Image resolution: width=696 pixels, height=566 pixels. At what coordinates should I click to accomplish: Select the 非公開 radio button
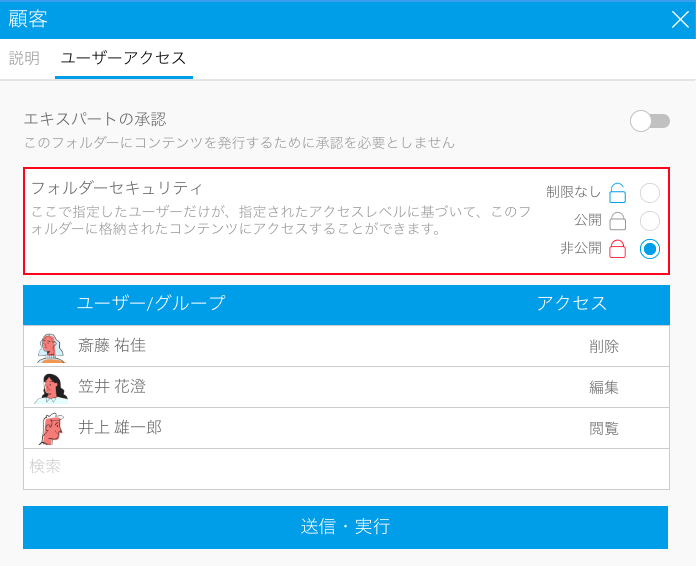tap(650, 249)
